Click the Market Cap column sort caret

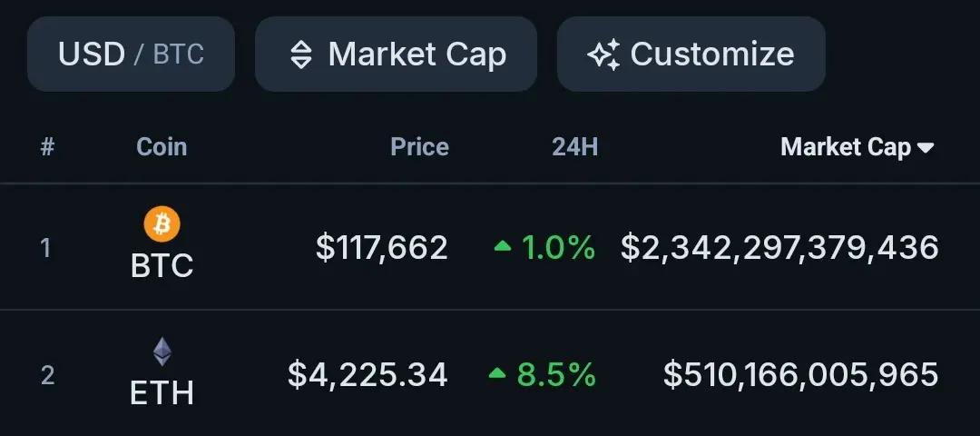click(926, 148)
